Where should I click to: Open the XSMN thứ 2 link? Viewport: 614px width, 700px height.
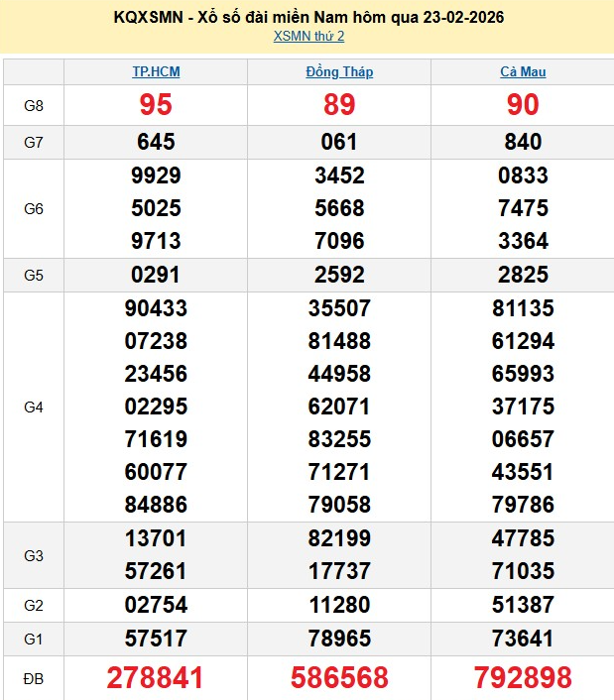[x=308, y=37]
